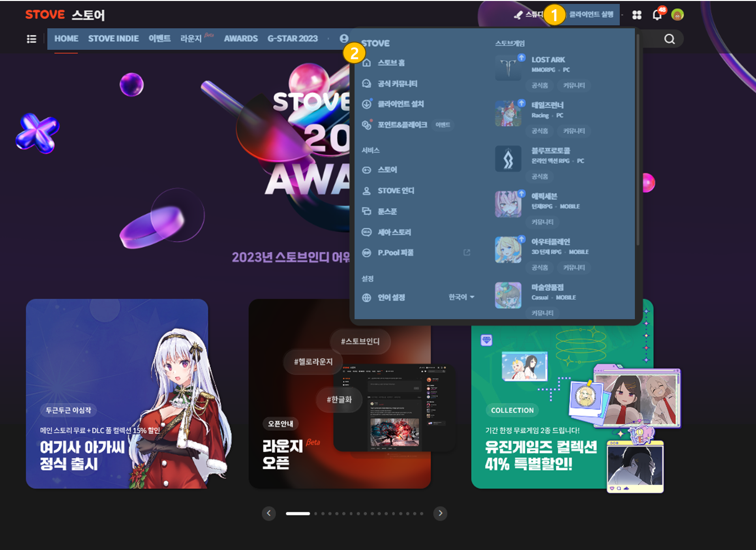Click the 언어 설정 globe icon
The height and width of the screenshot is (550, 756).
click(x=367, y=298)
